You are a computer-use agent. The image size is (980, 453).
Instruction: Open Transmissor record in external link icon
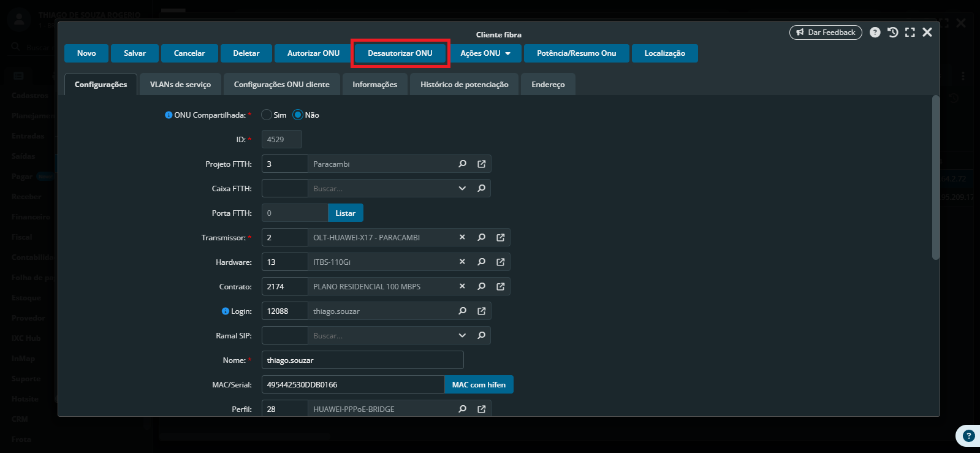click(500, 237)
